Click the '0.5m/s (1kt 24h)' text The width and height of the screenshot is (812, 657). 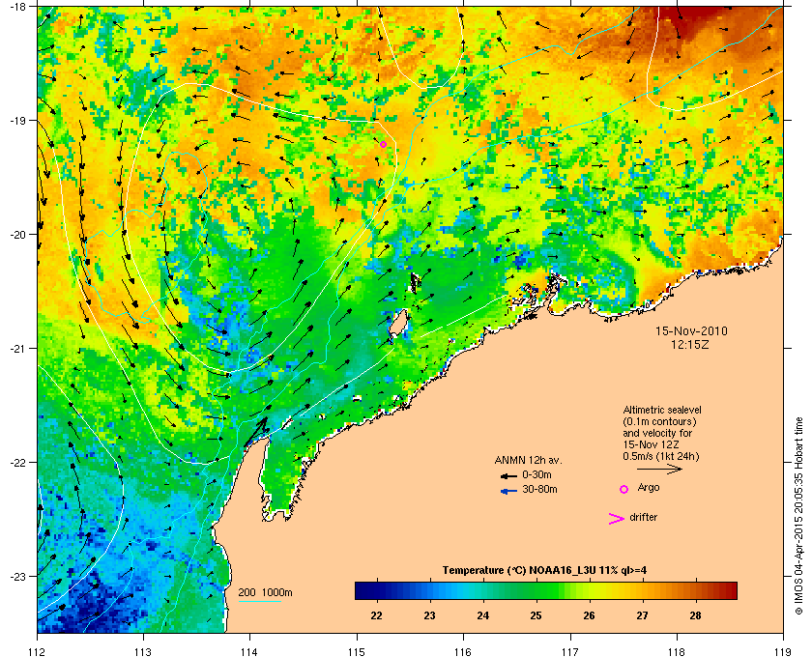661,457
